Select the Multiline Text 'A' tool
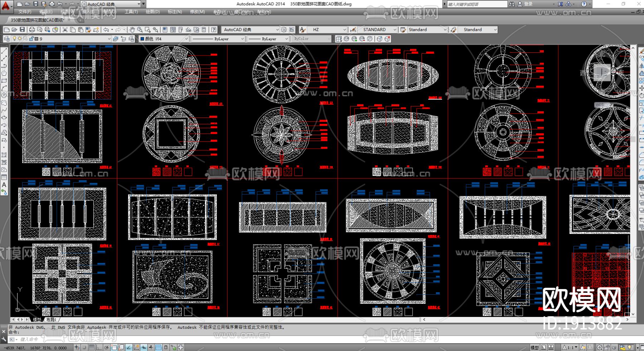The width and height of the screenshot is (644, 351). click(4, 185)
